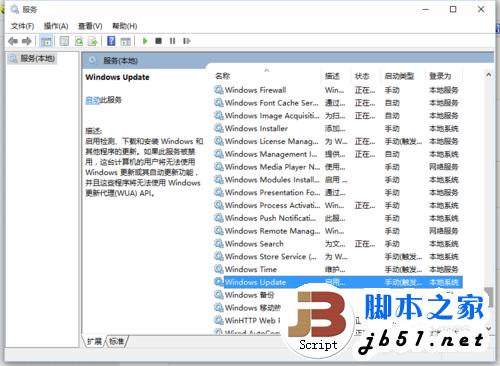Sort by the 描述 column header
Screen dimensions: 500x366
tap(332, 76)
